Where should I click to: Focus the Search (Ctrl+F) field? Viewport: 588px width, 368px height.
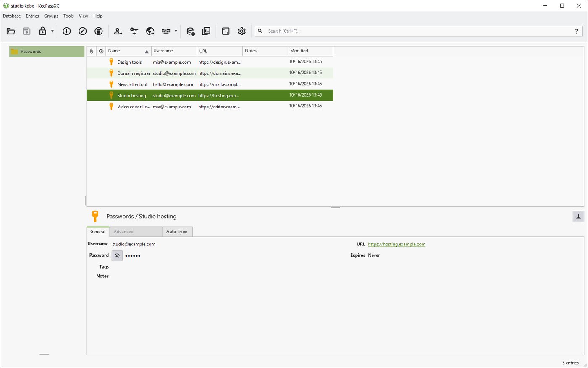tap(418, 31)
